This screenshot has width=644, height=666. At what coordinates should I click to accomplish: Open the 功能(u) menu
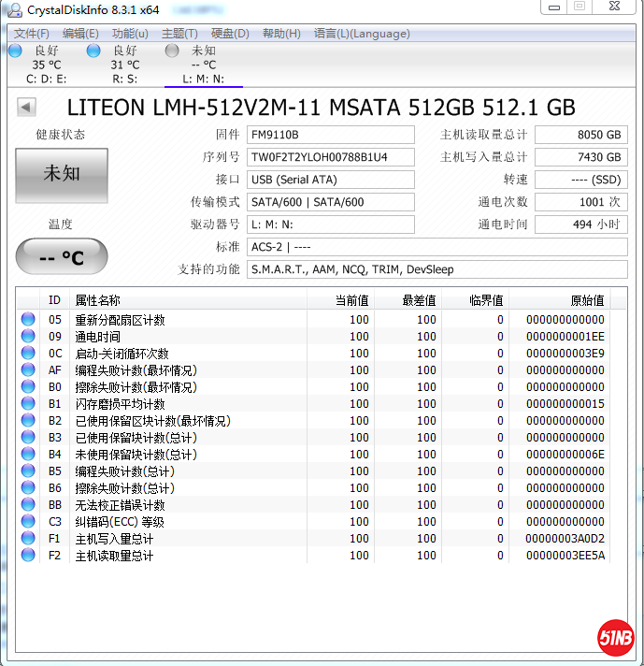point(130,34)
